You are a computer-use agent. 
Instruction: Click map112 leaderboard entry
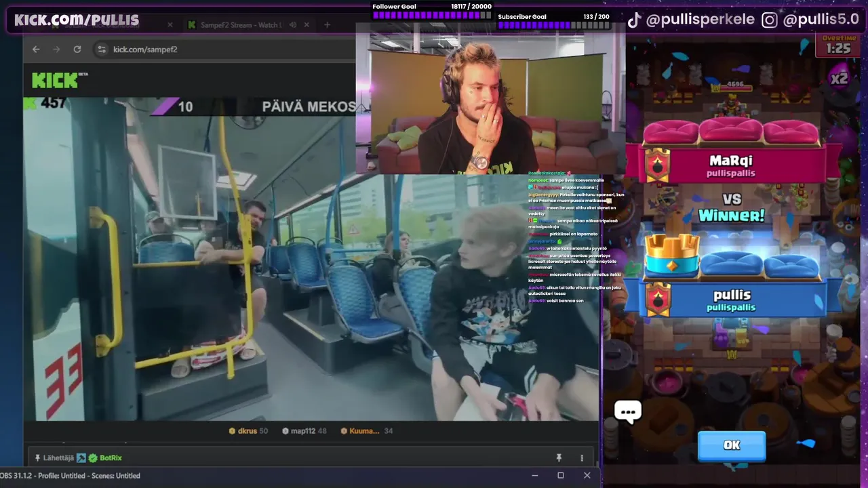[x=304, y=431]
